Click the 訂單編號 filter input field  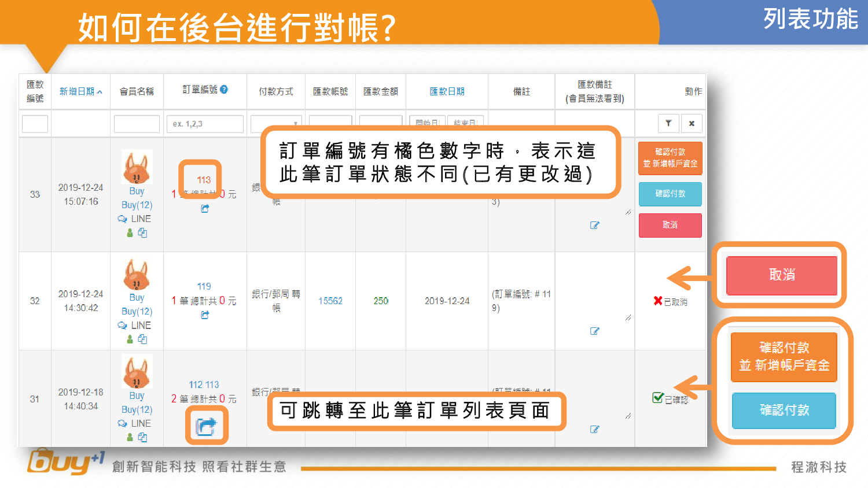205,124
